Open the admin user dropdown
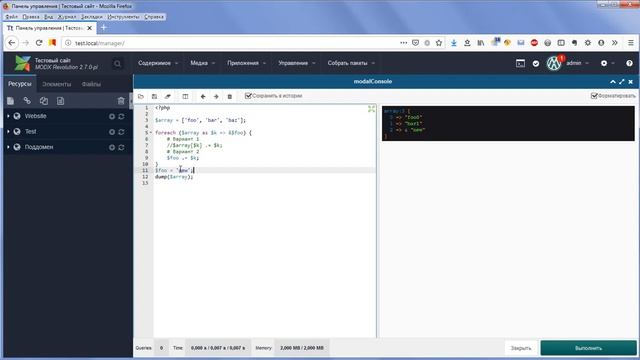Viewport: 640px width, 360px height. 577,63
